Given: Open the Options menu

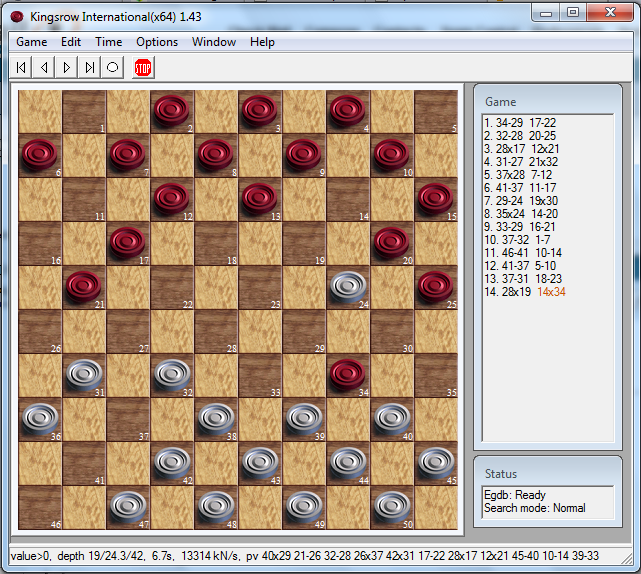Looking at the screenshot, I should (157, 42).
